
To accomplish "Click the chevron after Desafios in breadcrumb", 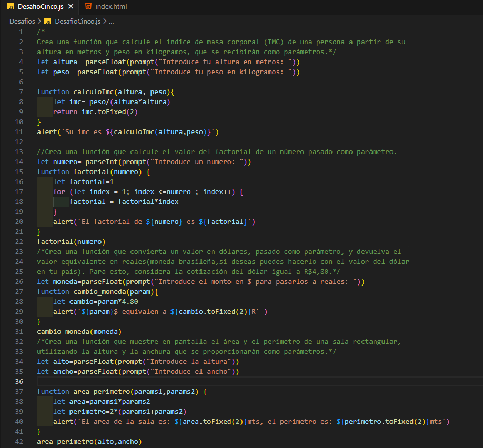I will 39,21.
